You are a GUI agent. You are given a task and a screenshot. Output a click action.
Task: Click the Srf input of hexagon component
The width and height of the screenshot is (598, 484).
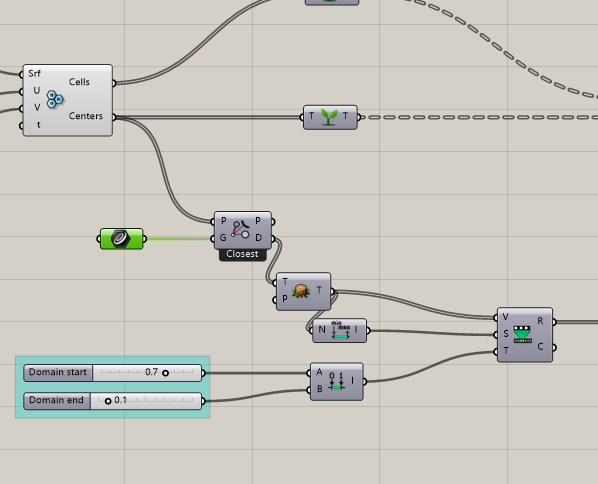click(34, 74)
